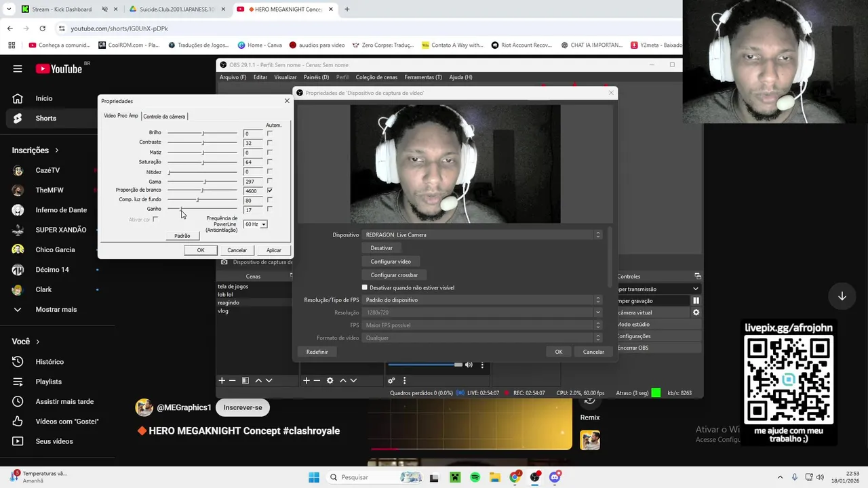Open source properties gear in OBS
Screen dimensions: 868x488
click(x=330, y=381)
